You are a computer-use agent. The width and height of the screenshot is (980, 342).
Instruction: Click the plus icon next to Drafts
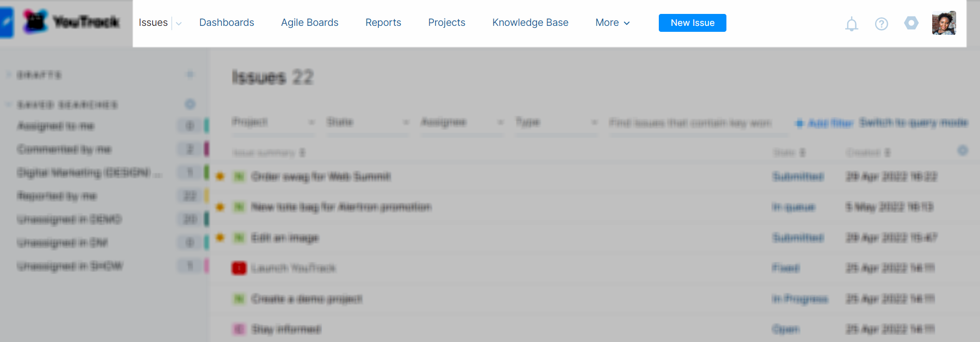(190, 75)
